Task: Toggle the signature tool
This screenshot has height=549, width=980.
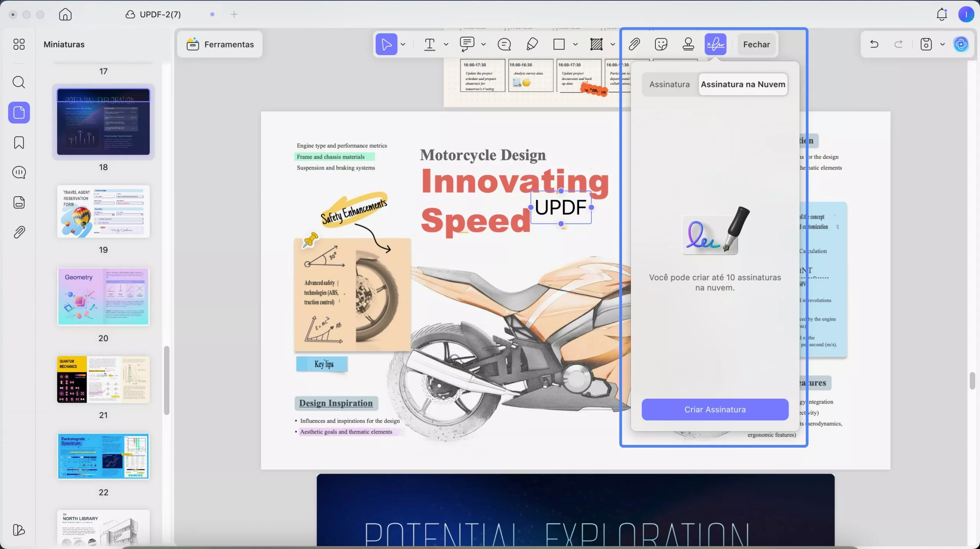Action: pyautogui.click(x=715, y=44)
